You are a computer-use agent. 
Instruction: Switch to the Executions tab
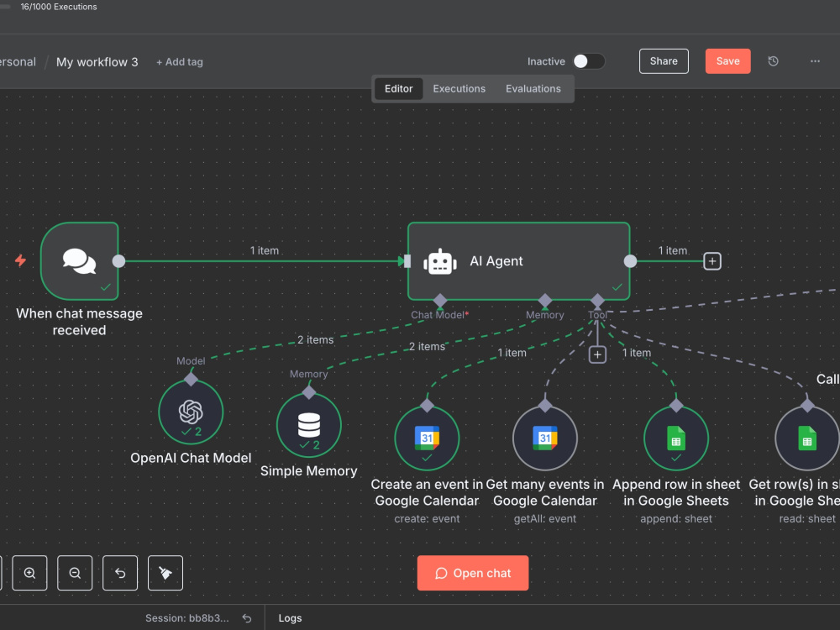[459, 88]
